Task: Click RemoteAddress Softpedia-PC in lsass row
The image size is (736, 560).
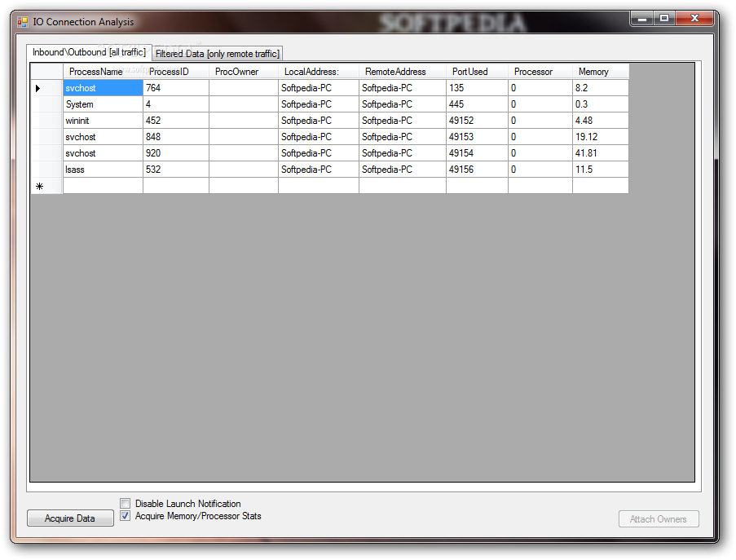Action: [403, 170]
